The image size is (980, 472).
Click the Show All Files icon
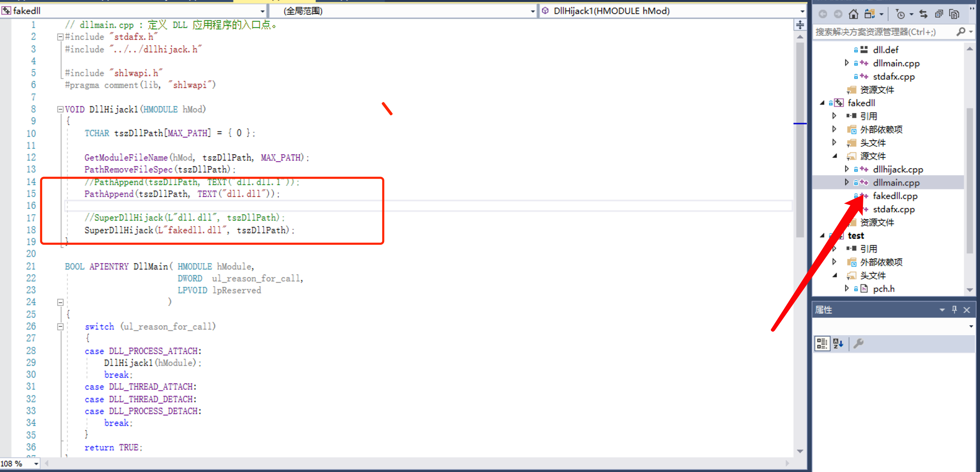954,14
